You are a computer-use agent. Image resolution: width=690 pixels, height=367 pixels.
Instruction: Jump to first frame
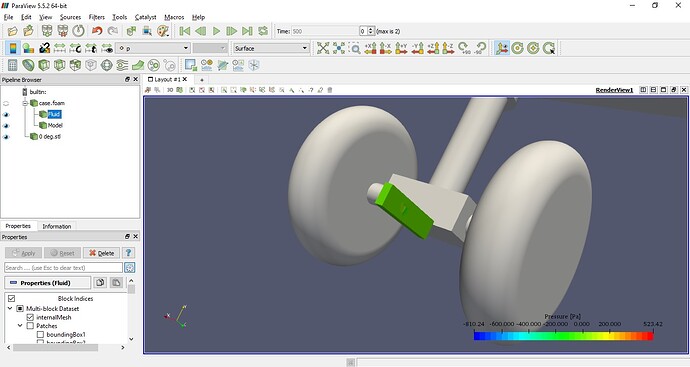(185, 31)
